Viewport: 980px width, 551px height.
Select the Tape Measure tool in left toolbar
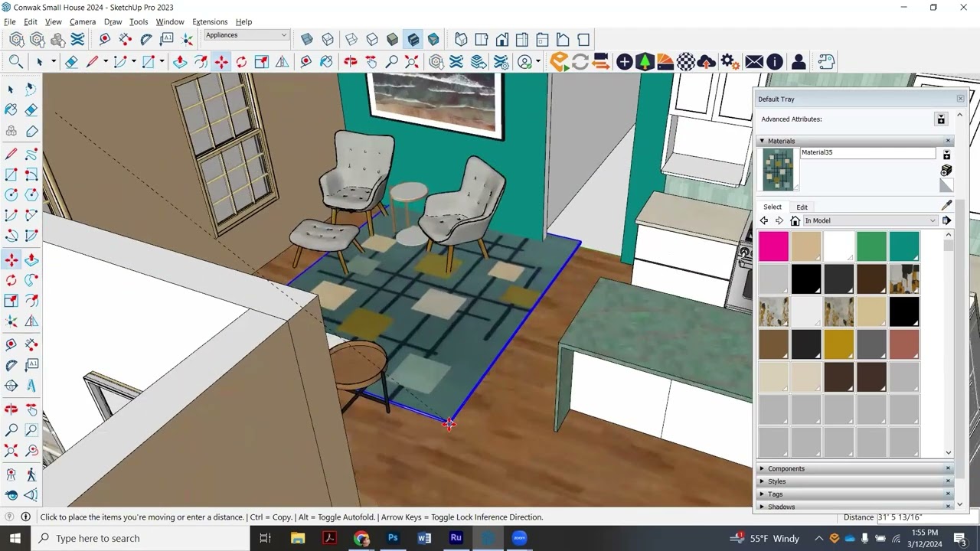(x=11, y=344)
